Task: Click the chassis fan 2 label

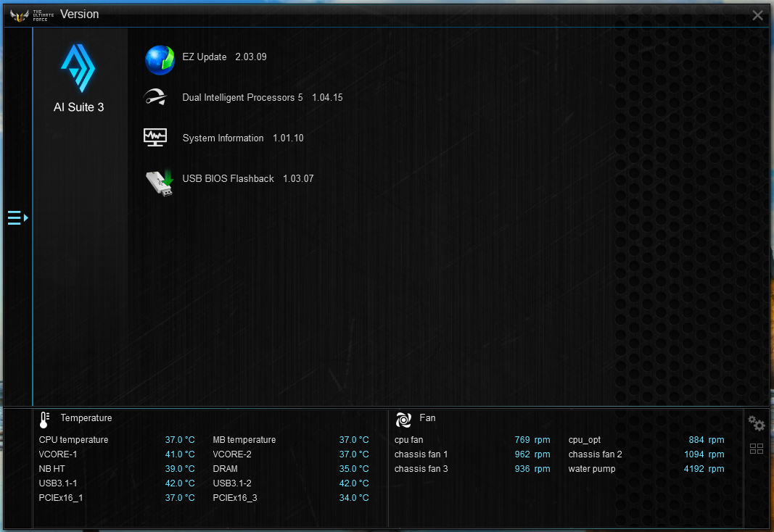Action: [596, 454]
